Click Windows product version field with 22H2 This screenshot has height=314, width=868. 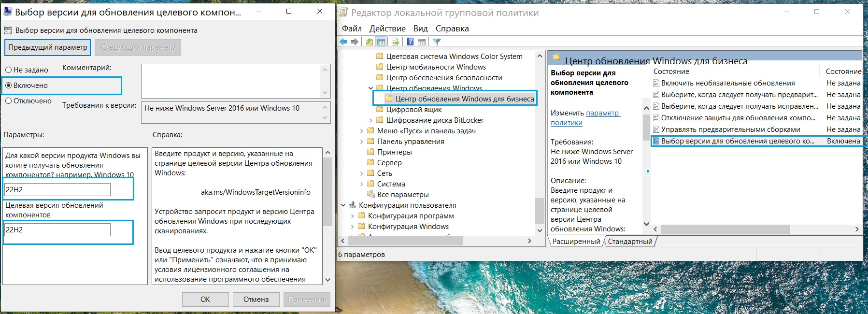click(57, 190)
